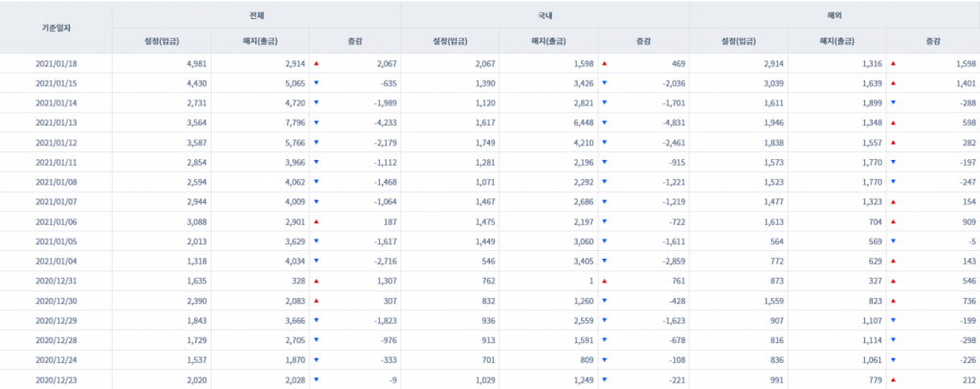Image resolution: width=980 pixels, height=389 pixels.
Task: Click blue down arrow in 2020/12/23 국내 증감
Action: click(605, 380)
